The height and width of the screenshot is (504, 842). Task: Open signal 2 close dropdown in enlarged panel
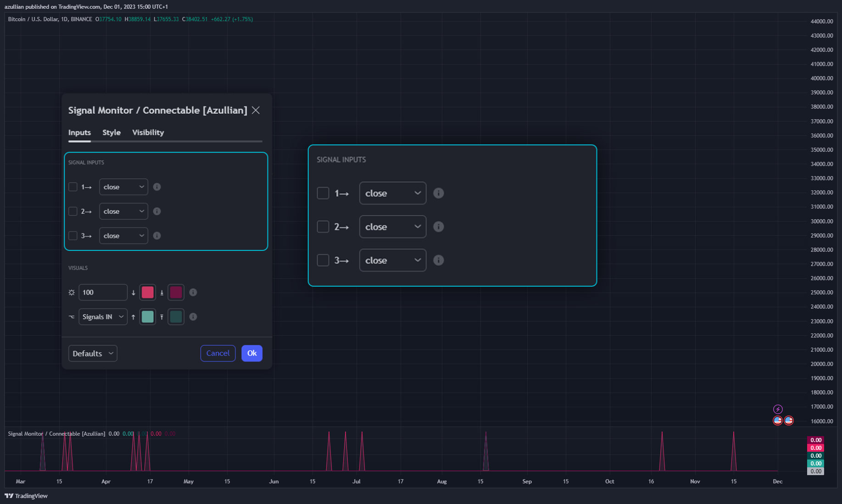click(393, 227)
